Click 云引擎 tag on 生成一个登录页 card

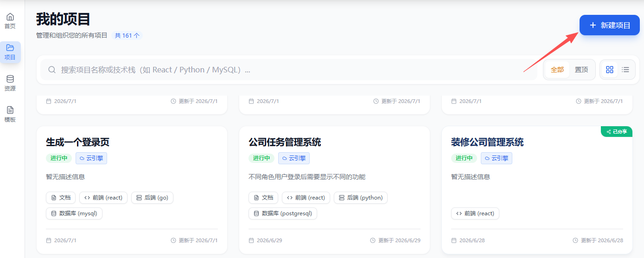[x=91, y=158]
